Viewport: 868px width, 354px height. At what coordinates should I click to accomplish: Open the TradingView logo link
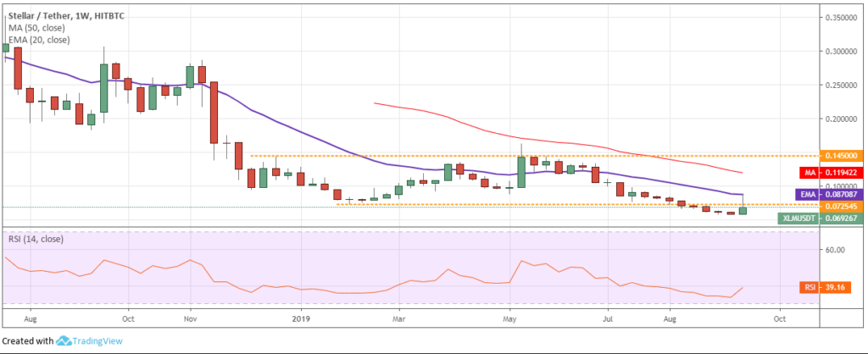[x=89, y=341]
